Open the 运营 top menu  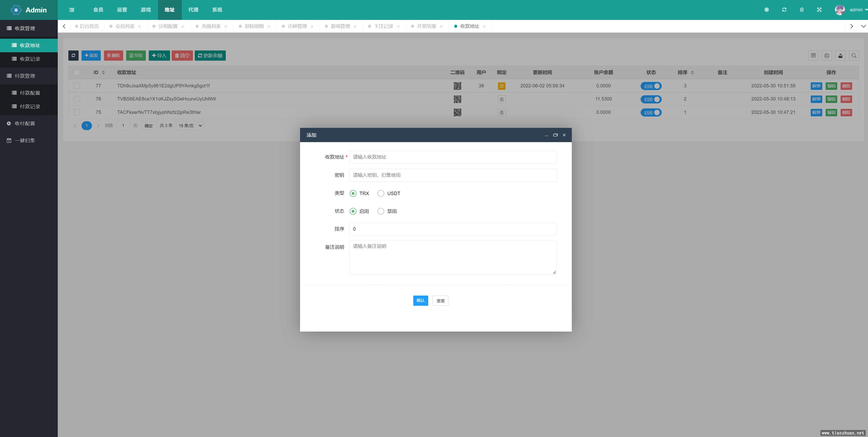point(122,10)
